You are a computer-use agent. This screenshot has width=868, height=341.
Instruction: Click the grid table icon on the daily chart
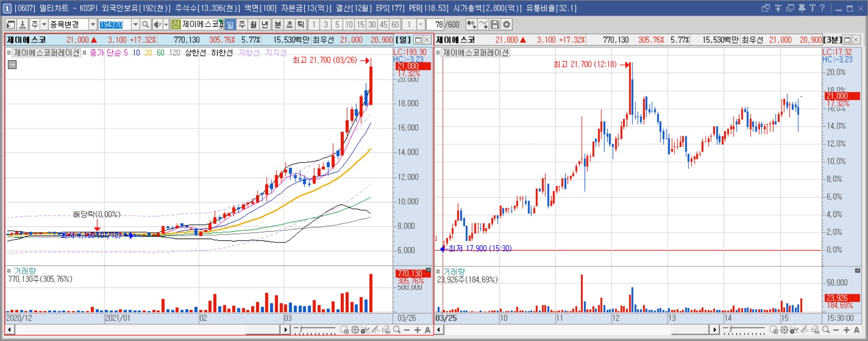(12, 64)
